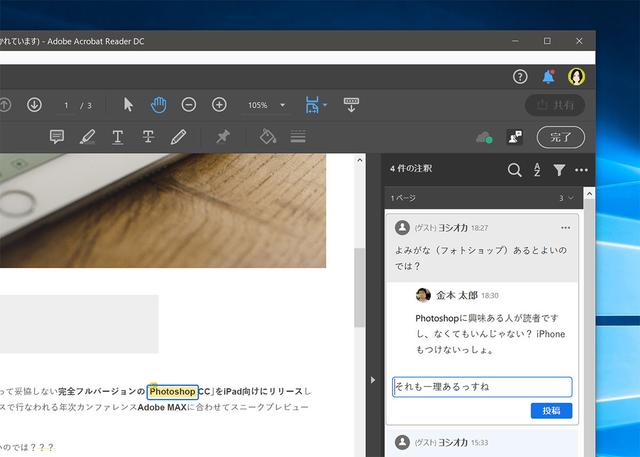Filter comments with funnel icon
Screen dimensions: 640x457
click(x=559, y=170)
